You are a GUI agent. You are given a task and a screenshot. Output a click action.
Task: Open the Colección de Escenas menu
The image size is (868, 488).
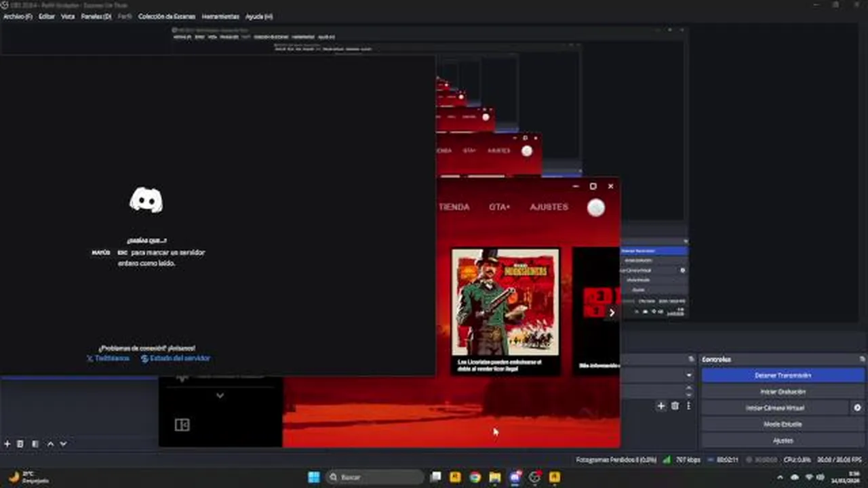click(167, 16)
